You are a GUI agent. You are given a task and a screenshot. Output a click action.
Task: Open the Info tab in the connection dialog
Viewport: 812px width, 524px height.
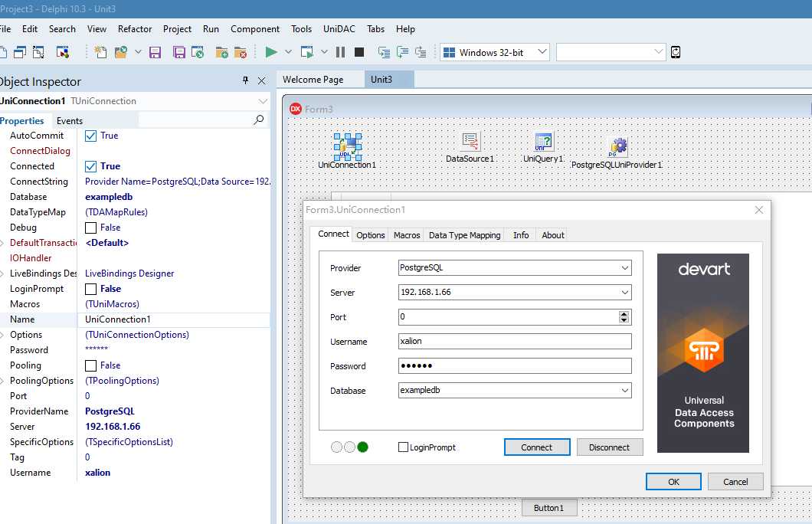[521, 235]
